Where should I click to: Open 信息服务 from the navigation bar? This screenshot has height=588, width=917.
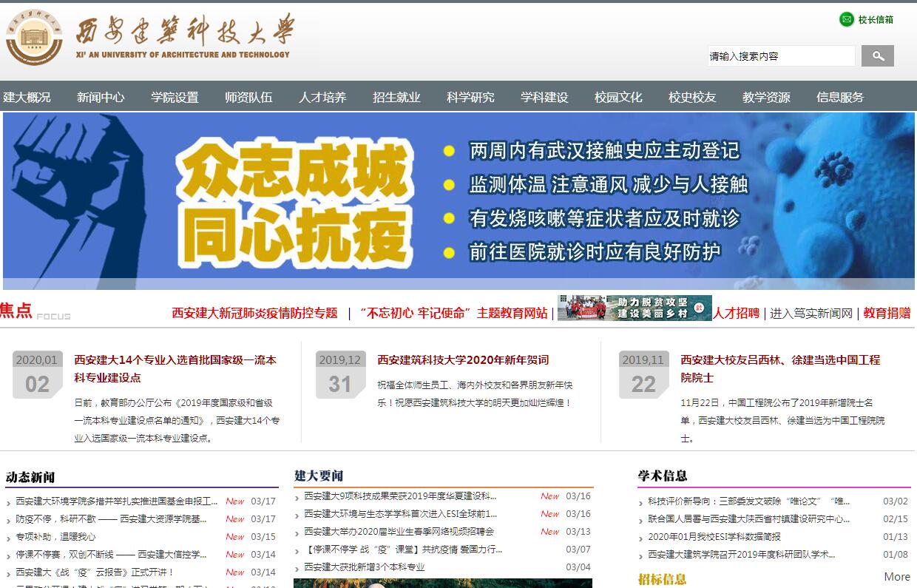point(840,97)
